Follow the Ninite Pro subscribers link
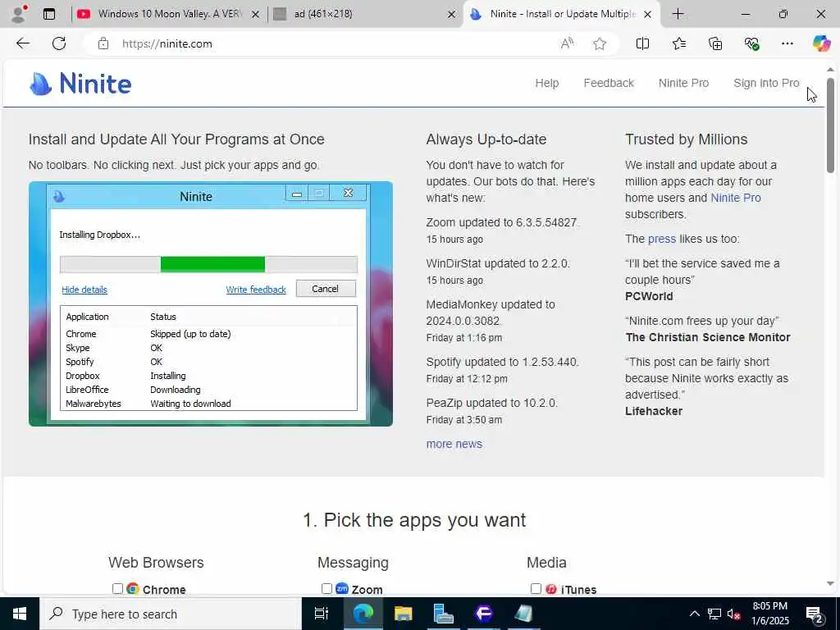840x630 pixels. 736,198
